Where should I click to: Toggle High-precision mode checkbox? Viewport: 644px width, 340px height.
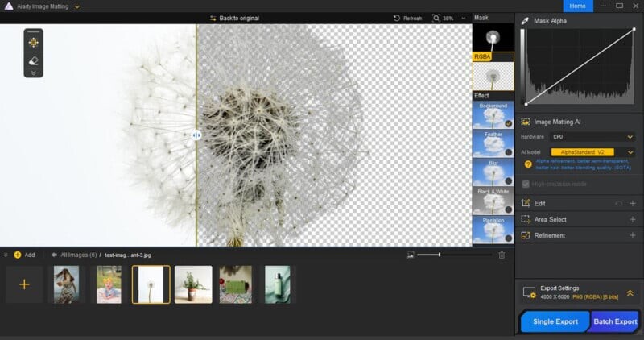pos(526,184)
